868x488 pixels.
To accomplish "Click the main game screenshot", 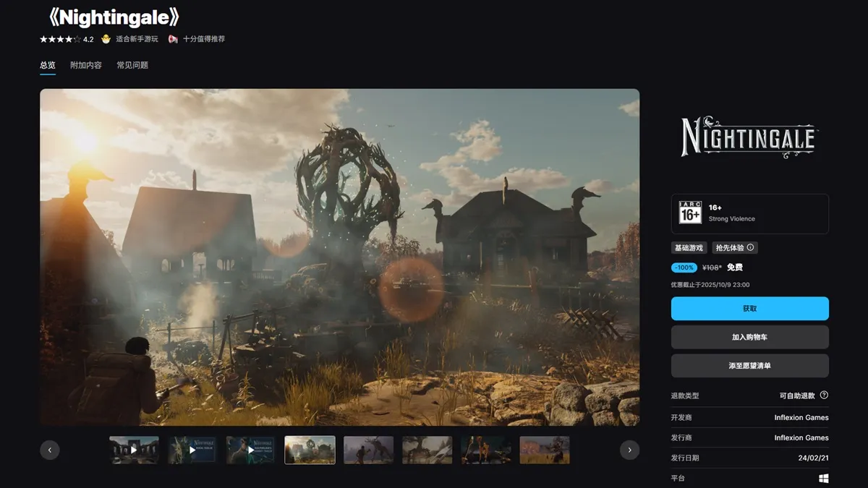I will [339, 257].
